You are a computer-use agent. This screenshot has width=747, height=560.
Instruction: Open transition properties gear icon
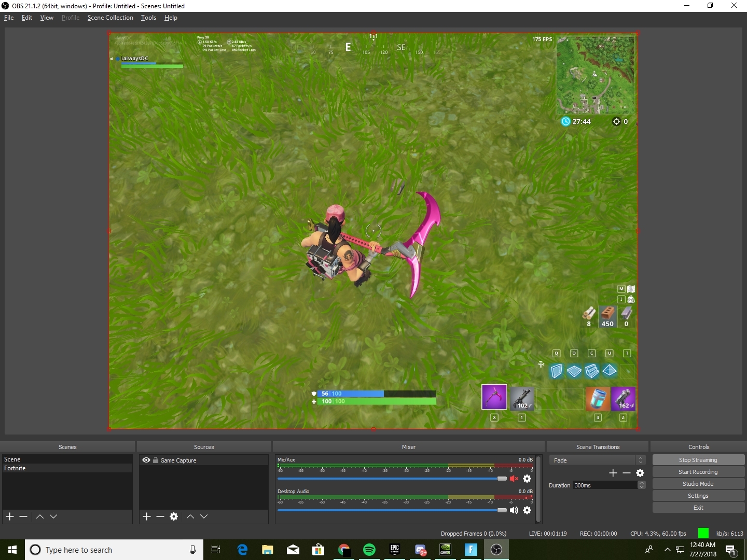[x=640, y=473]
